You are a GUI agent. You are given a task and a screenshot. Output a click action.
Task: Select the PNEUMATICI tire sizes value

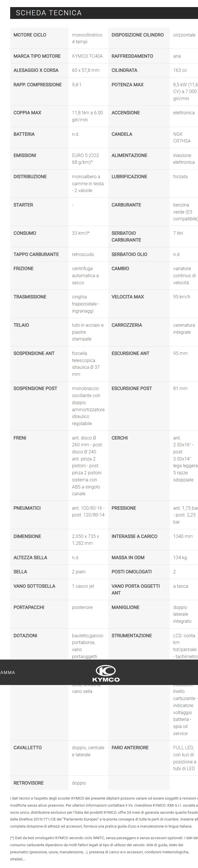click(88, 511)
